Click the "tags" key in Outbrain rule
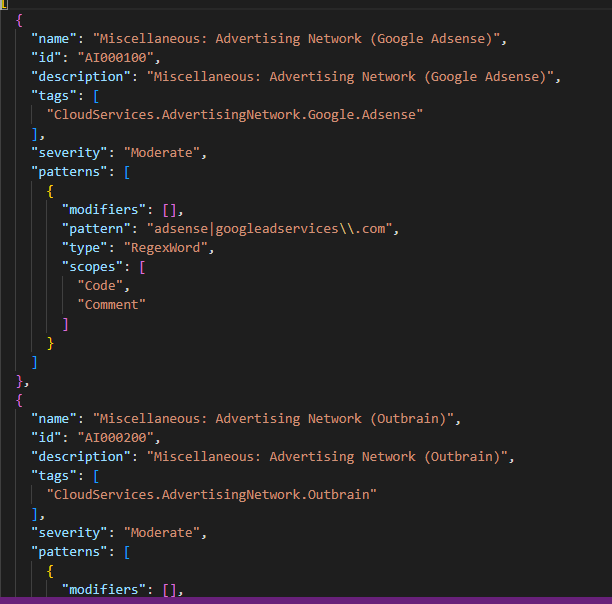612x604 pixels. tap(54, 476)
